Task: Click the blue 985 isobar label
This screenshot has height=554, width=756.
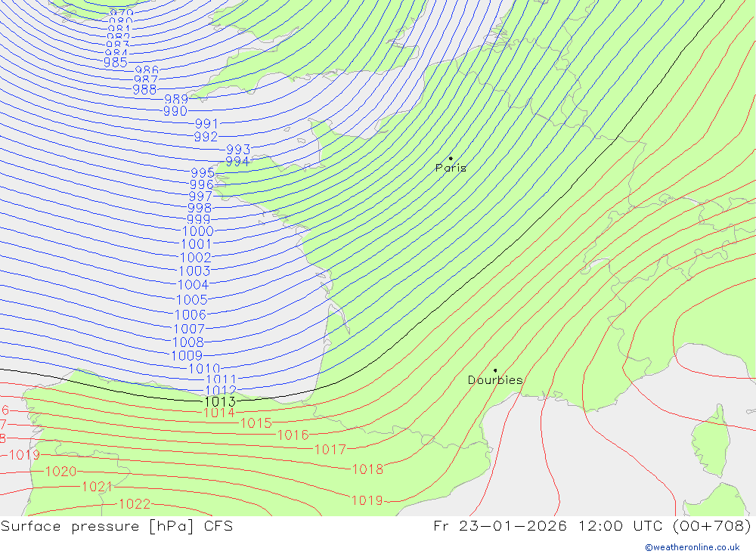Action: click(116, 62)
